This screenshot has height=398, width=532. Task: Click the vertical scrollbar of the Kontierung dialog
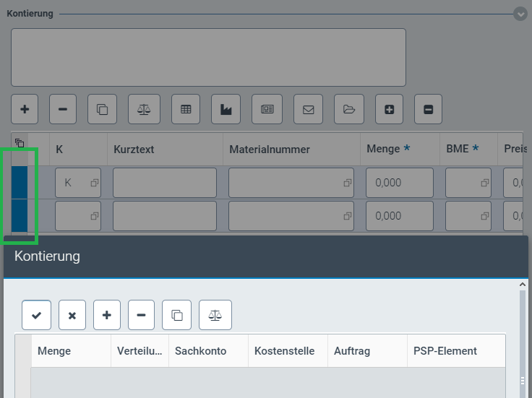pyautogui.click(x=522, y=339)
